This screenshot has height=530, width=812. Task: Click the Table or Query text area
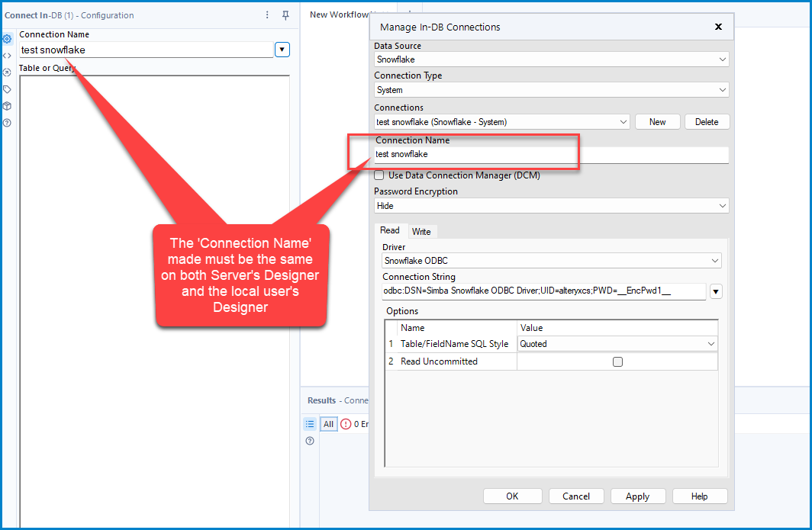[154, 300]
